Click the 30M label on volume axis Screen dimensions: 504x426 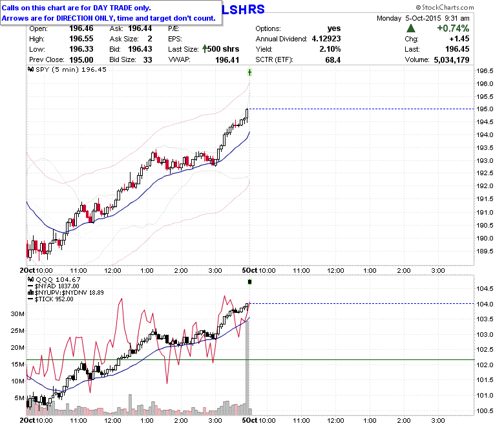(17, 314)
